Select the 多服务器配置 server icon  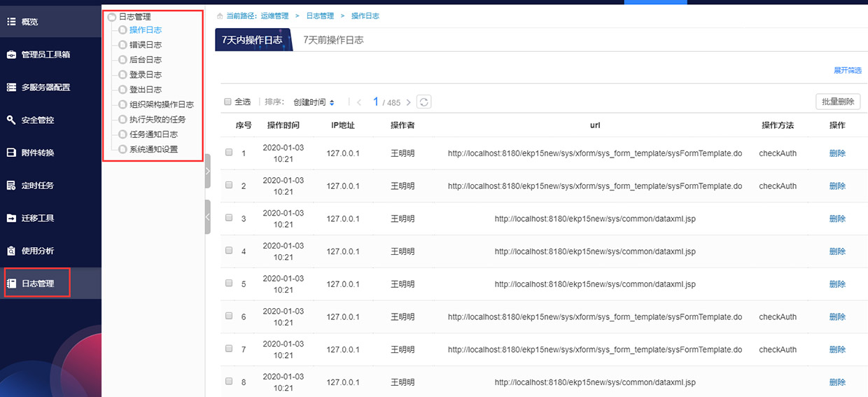(x=11, y=88)
